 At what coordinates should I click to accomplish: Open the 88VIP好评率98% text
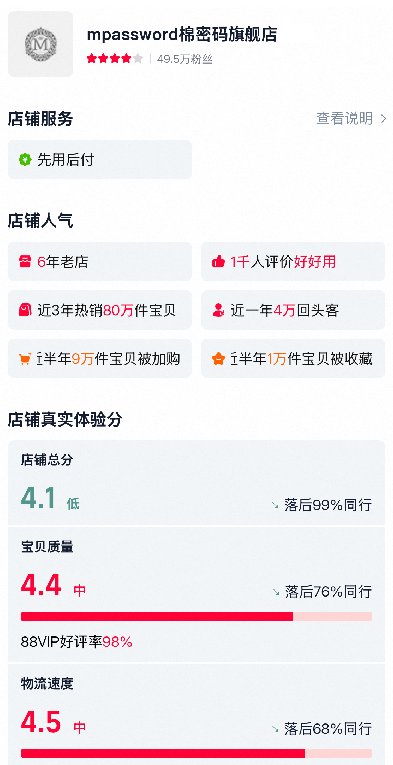77,642
